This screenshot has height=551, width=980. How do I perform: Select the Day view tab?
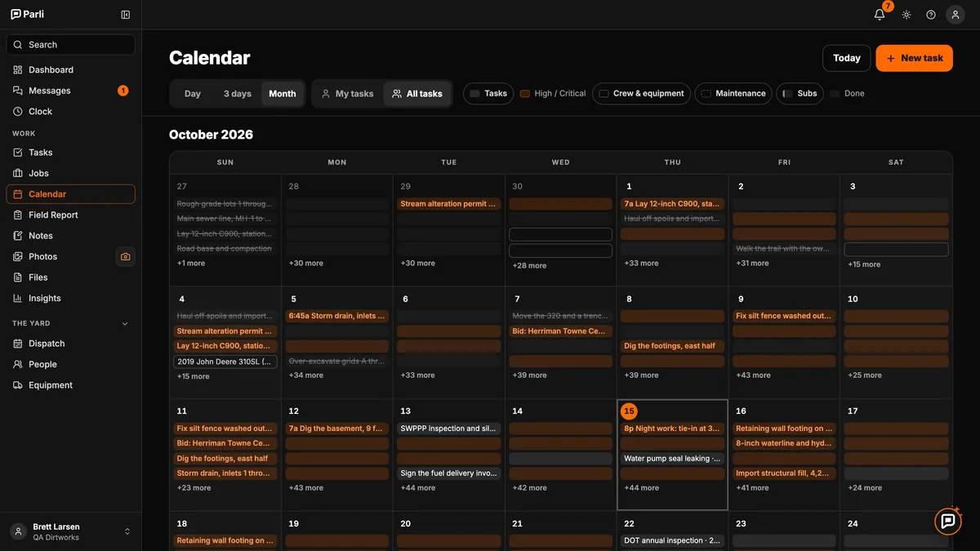(193, 94)
